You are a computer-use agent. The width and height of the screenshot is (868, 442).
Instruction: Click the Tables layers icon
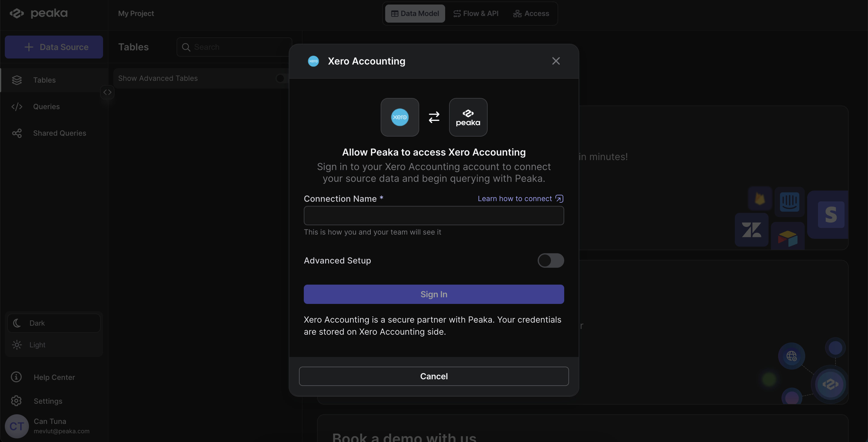[17, 80]
